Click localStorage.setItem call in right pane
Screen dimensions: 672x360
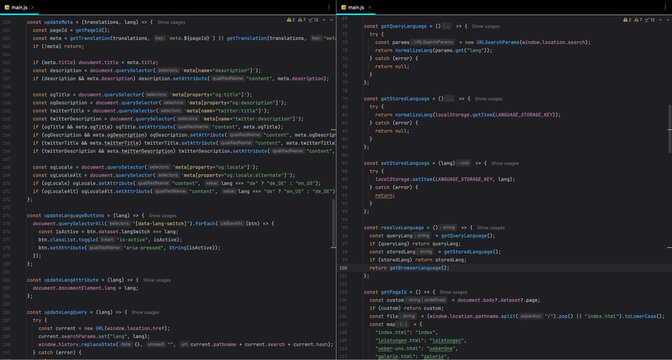click(445, 180)
